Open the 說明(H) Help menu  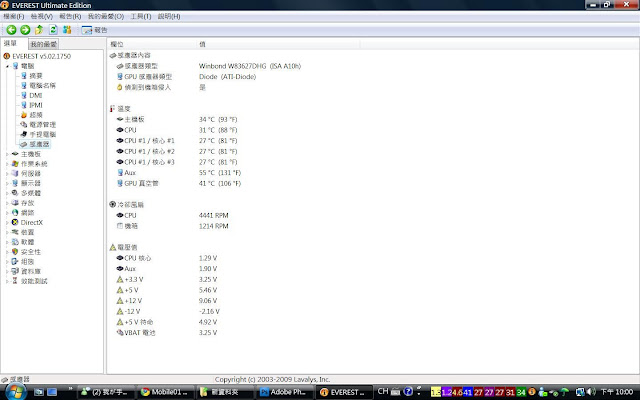coord(169,16)
